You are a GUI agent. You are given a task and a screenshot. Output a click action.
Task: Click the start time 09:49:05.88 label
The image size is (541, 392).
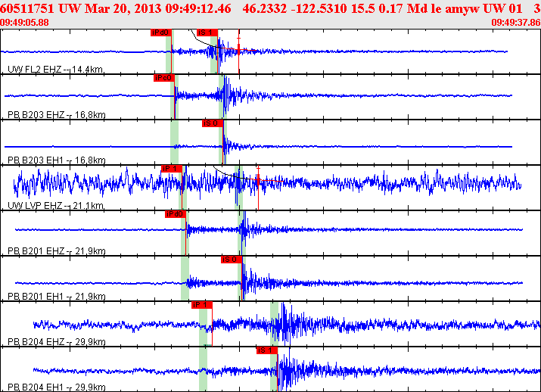tap(24, 23)
